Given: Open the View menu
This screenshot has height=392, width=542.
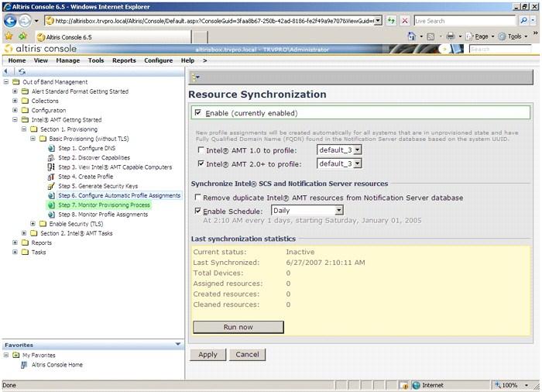Looking at the screenshot, I should (x=41, y=60).
